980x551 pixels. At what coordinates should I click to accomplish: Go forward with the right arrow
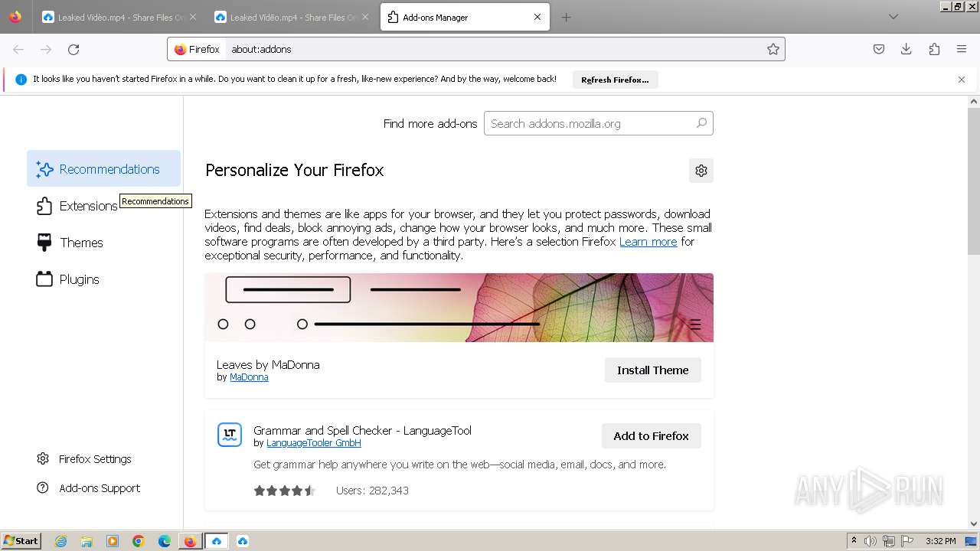tap(46, 49)
